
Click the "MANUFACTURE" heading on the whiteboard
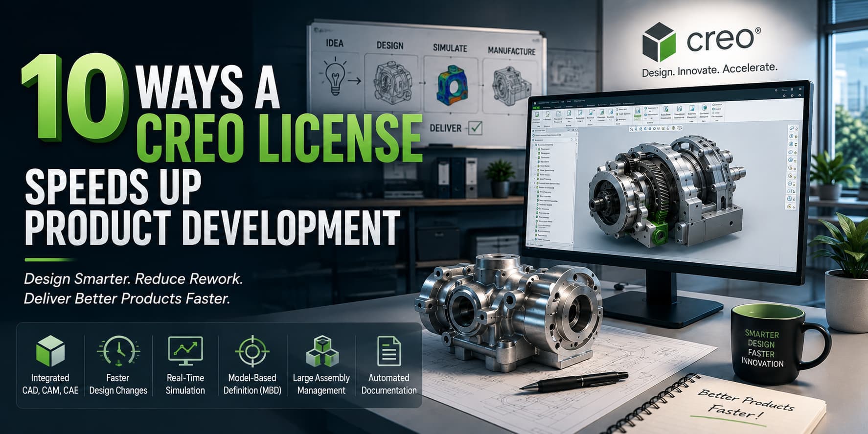coord(512,50)
